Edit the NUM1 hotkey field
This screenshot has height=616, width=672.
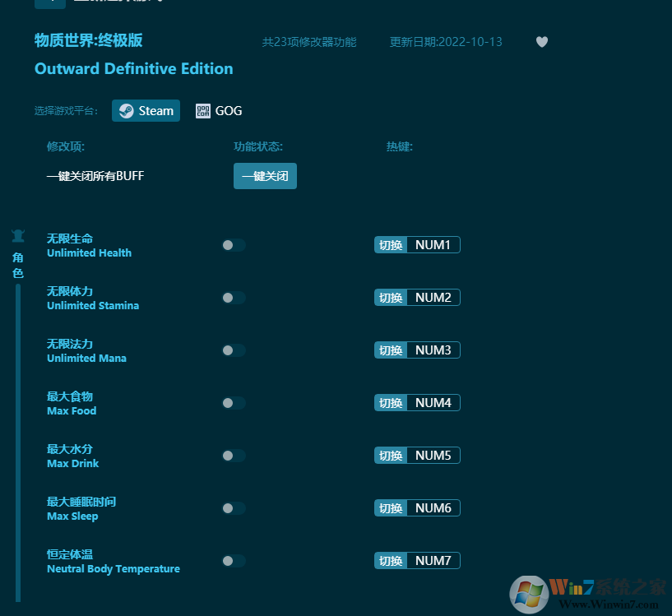[x=433, y=245]
